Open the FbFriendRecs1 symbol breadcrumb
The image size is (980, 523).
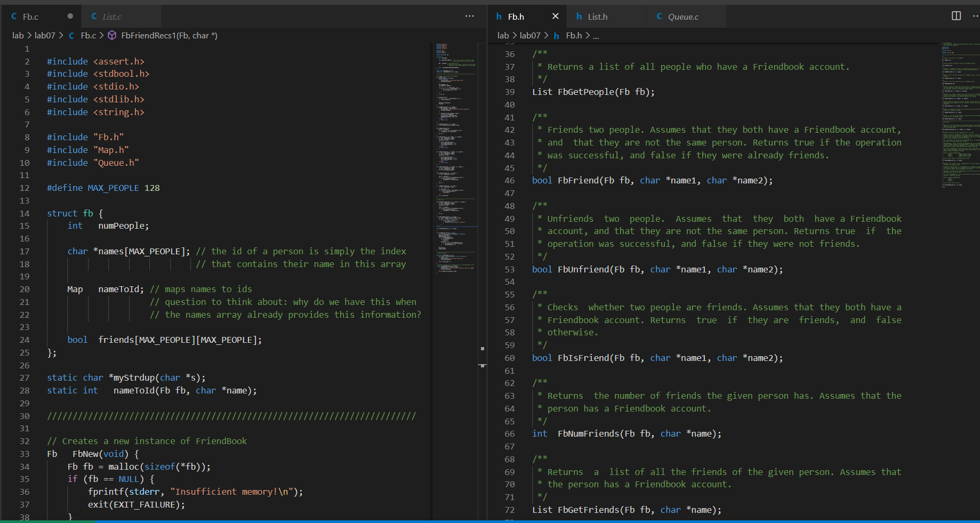point(169,35)
